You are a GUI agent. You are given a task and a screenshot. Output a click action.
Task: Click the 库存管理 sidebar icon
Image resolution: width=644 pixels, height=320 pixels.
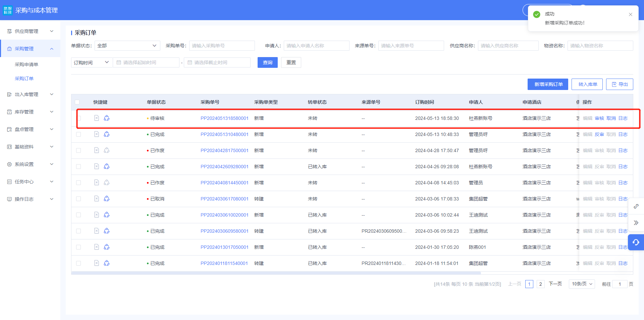(9, 112)
